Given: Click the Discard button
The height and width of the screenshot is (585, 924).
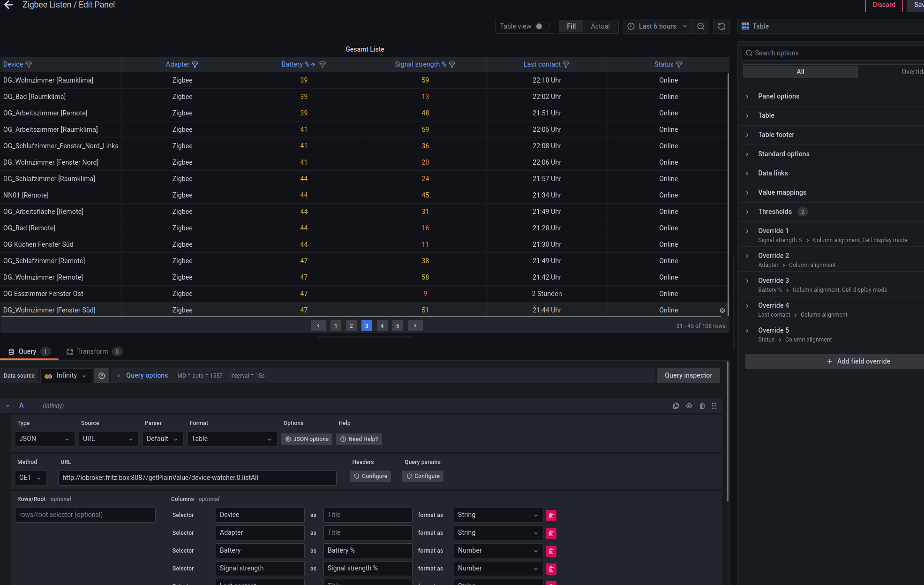Looking at the screenshot, I should 884,5.
